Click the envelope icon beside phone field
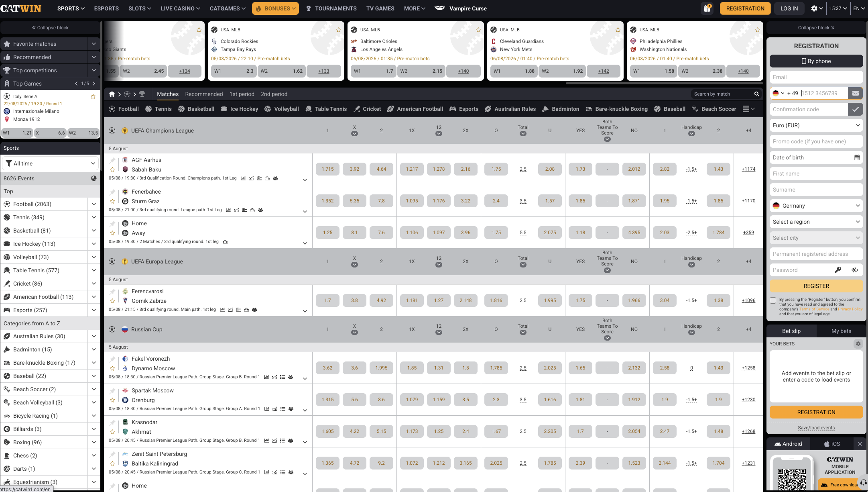 pyautogui.click(x=856, y=93)
